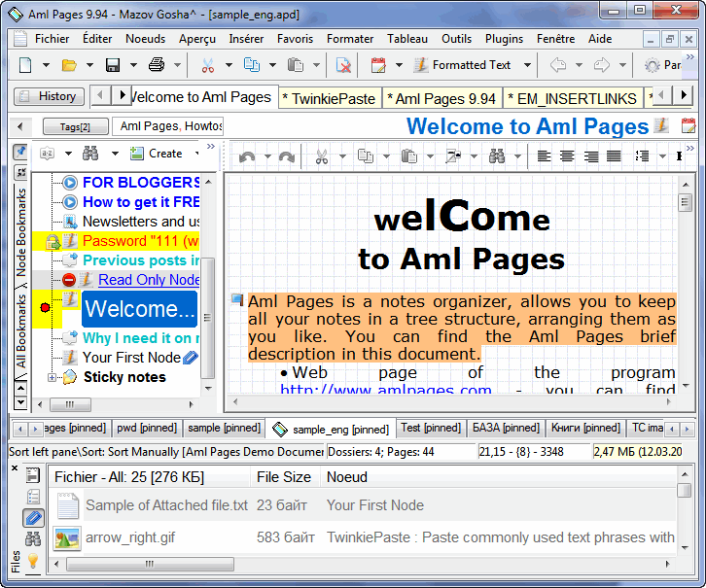Switch to the All Bookmarks vertical tab
706x588 pixels.
[x=20, y=331]
